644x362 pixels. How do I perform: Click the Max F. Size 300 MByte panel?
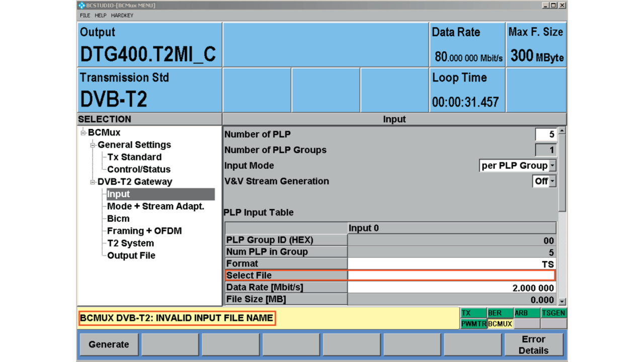click(536, 45)
